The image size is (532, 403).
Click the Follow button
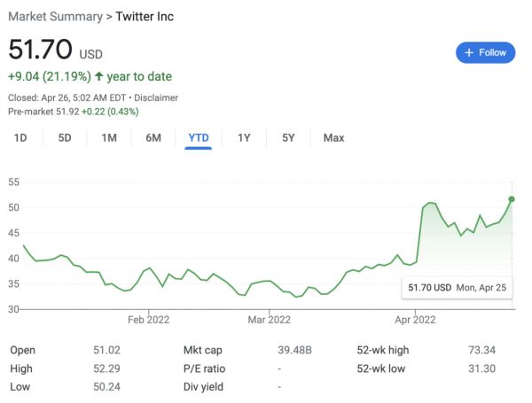pos(485,53)
